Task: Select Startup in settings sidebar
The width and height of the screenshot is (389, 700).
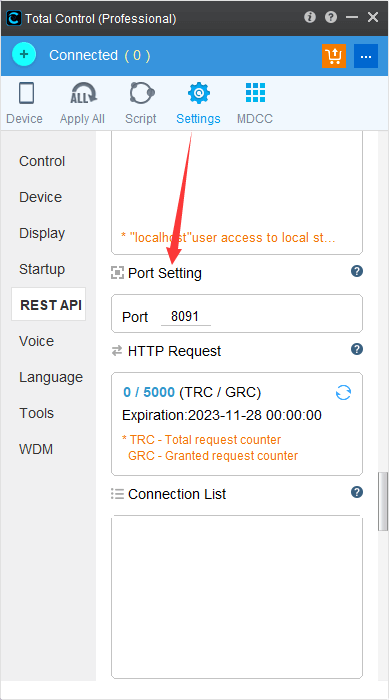Action: (x=42, y=269)
